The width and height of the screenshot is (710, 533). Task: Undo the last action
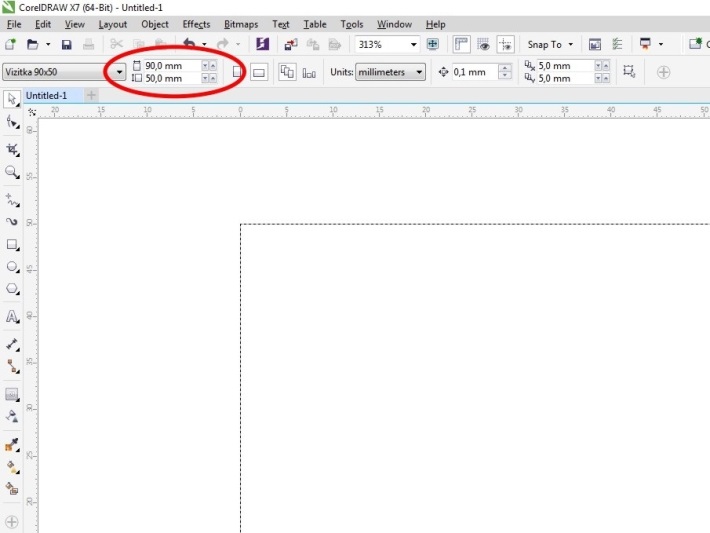[x=189, y=44]
